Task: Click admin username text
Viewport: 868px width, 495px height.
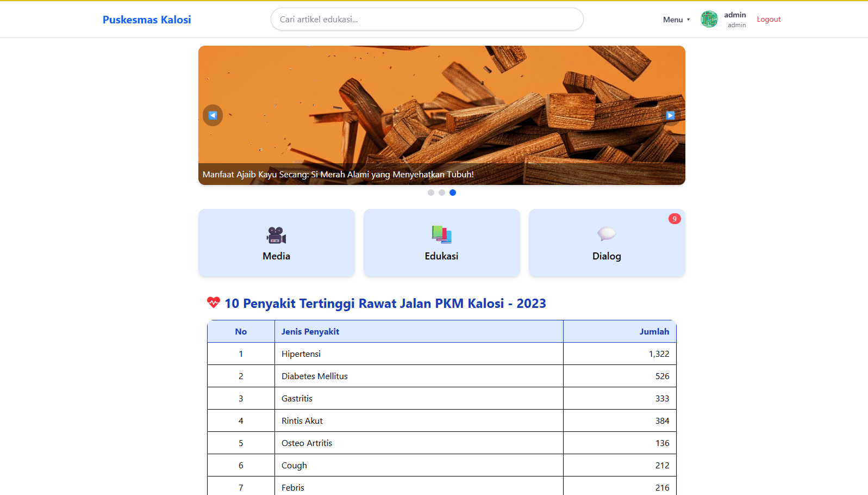Action: click(x=735, y=15)
